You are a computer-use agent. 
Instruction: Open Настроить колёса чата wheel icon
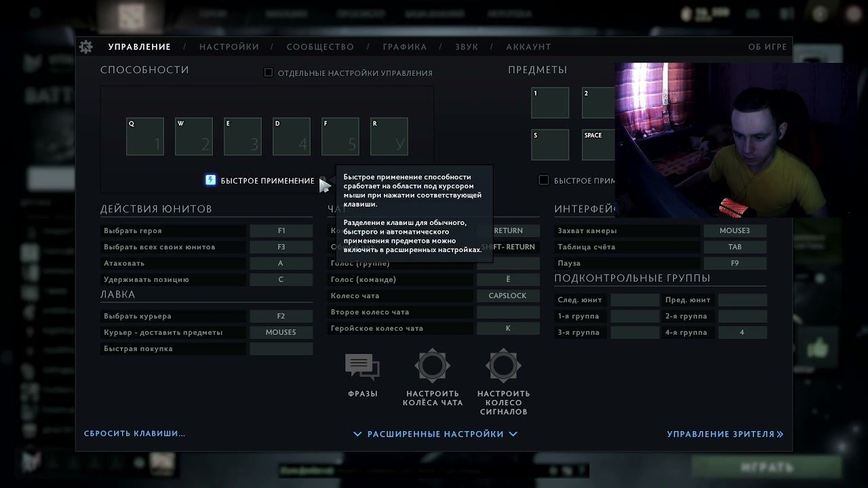point(433,366)
